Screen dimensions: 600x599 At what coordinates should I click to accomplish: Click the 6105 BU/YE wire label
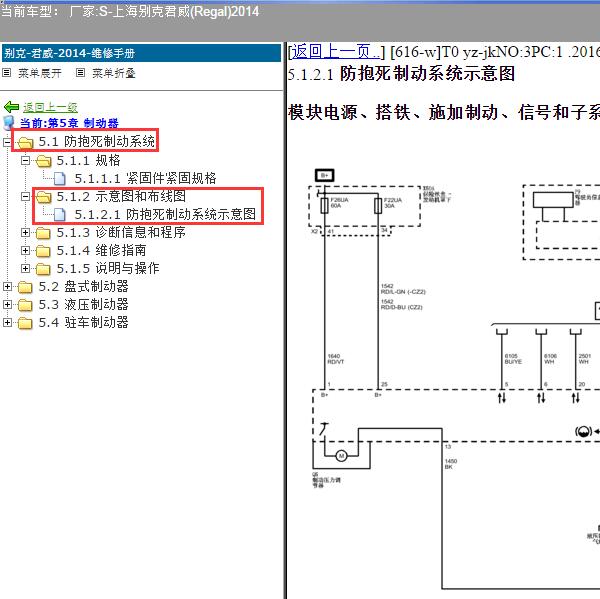(x=513, y=359)
